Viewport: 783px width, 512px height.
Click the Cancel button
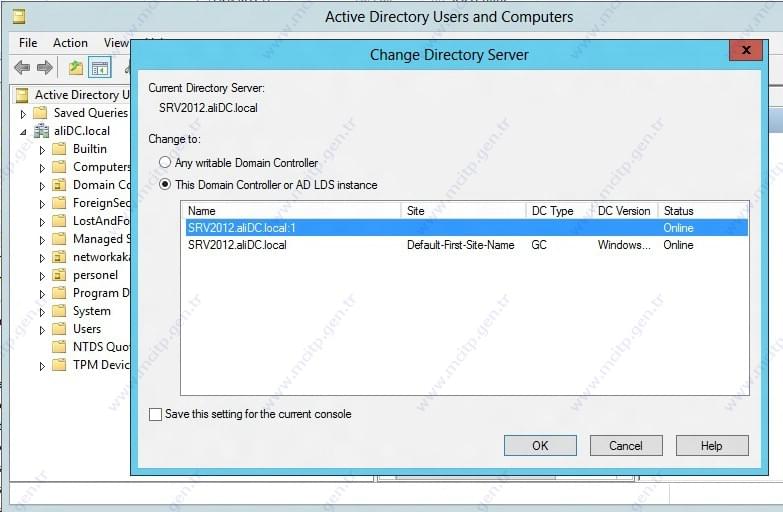tap(626, 446)
